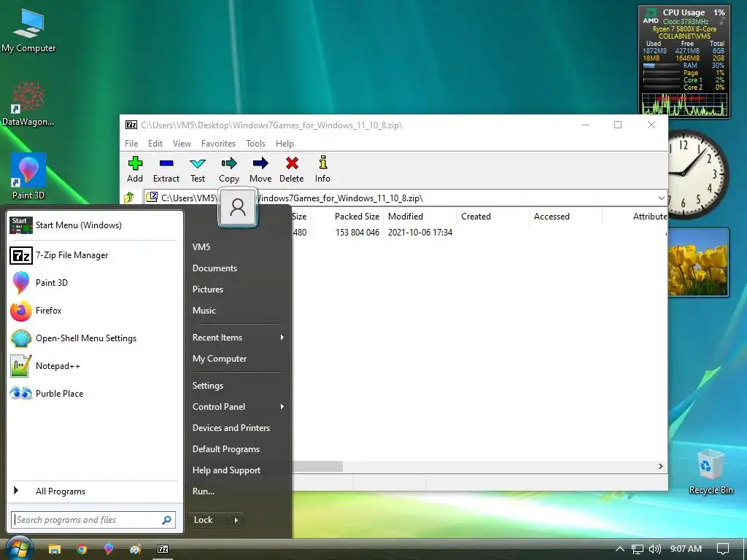The width and height of the screenshot is (747, 560).
Task: Click the Add button in 7-Zip toolbar
Action: 135,169
